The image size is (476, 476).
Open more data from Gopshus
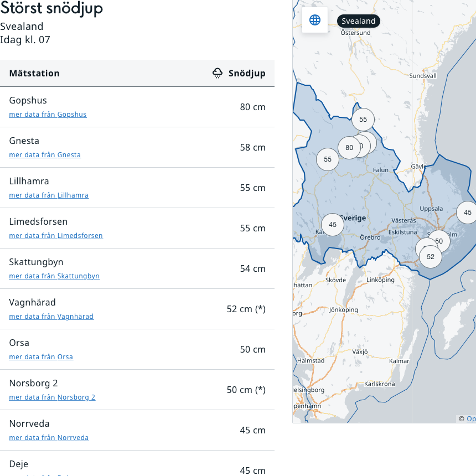pos(48,115)
